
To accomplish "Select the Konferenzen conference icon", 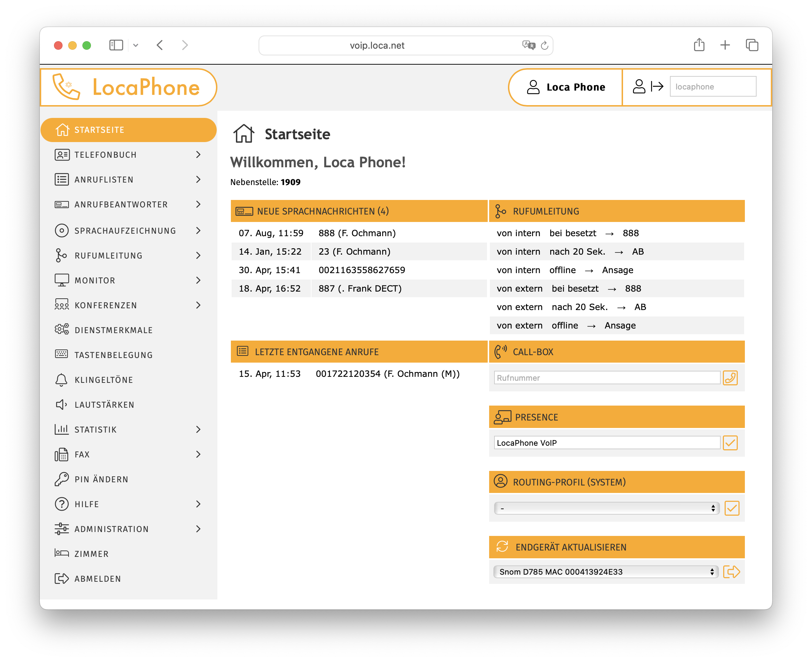I will pyautogui.click(x=61, y=305).
